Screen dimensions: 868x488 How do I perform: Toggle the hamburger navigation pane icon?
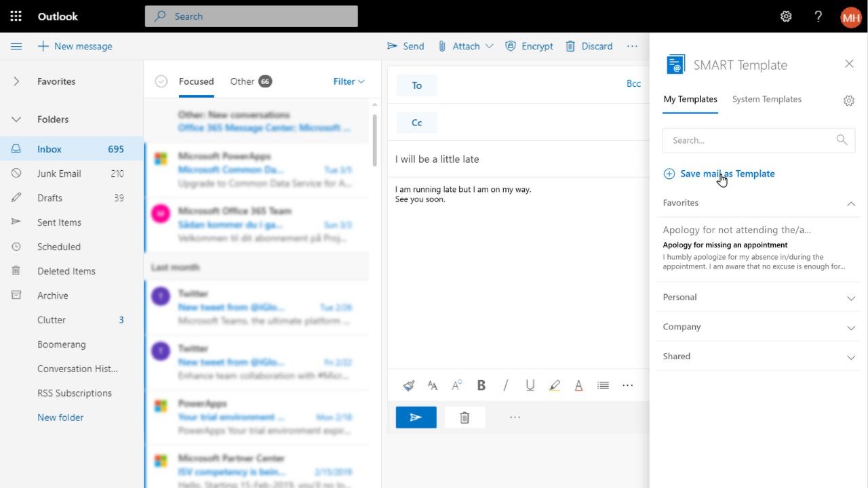[x=16, y=46]
